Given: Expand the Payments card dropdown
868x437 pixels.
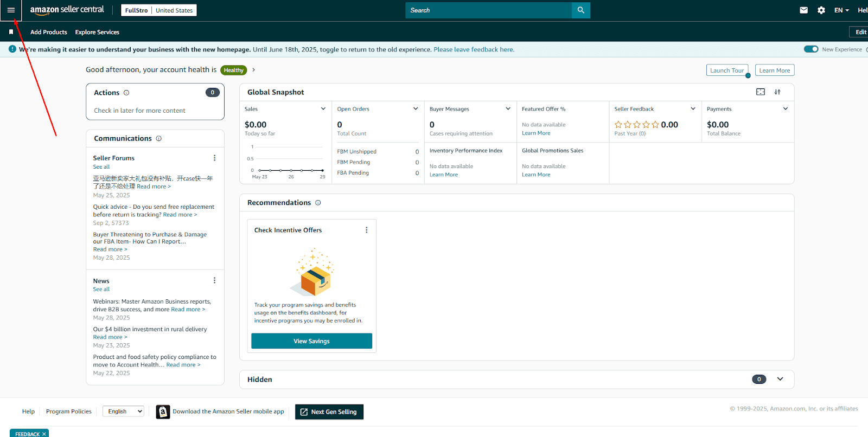Looking at the screenshot, I should (x=785, y=109).
